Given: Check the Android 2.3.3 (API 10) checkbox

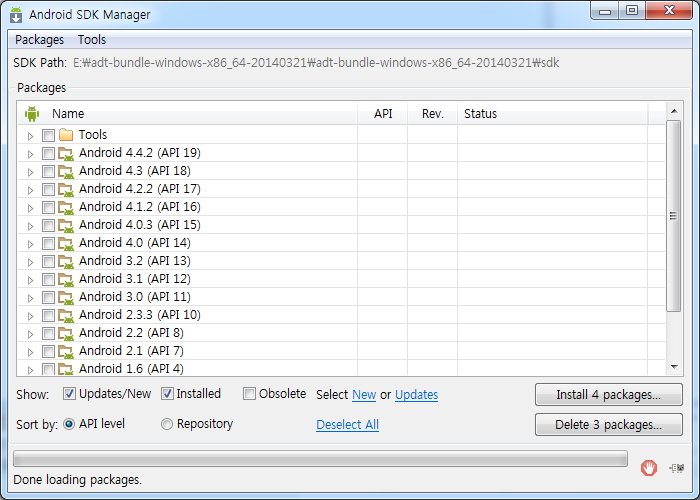Looking at the screenshot, I should [x=48, y=315].
